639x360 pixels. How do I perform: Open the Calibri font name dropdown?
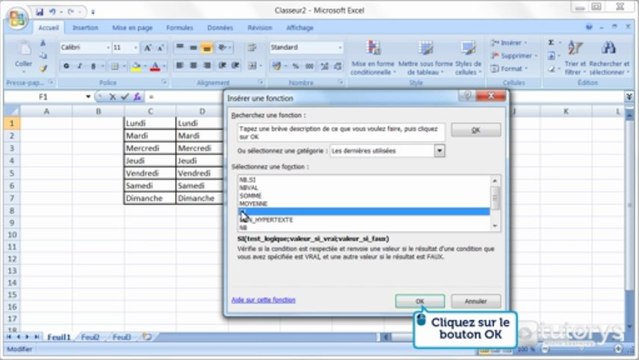click(x=108, y=48)
